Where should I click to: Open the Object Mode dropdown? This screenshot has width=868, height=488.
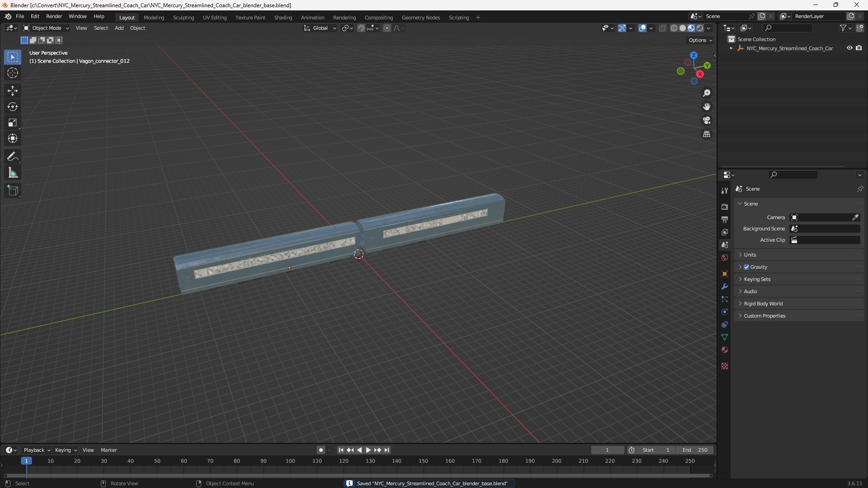tap(46, 28)
